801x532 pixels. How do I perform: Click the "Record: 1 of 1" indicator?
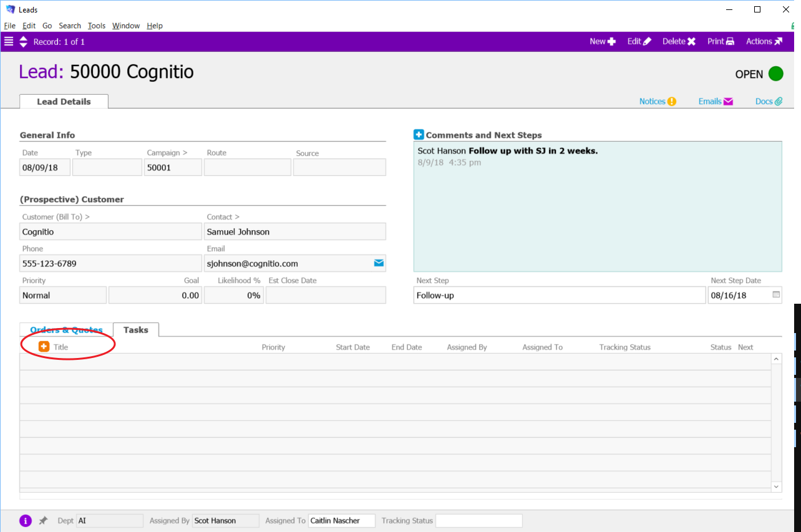coord(59,42)
